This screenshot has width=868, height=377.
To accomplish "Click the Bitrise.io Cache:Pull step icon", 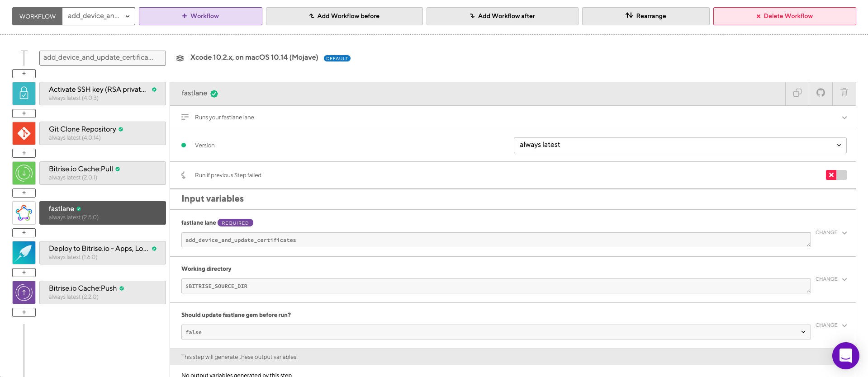I will coord(24,173).
